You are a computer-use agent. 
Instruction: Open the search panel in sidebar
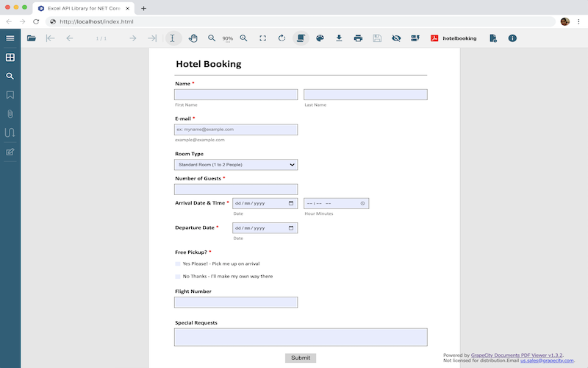coord(10,76)
